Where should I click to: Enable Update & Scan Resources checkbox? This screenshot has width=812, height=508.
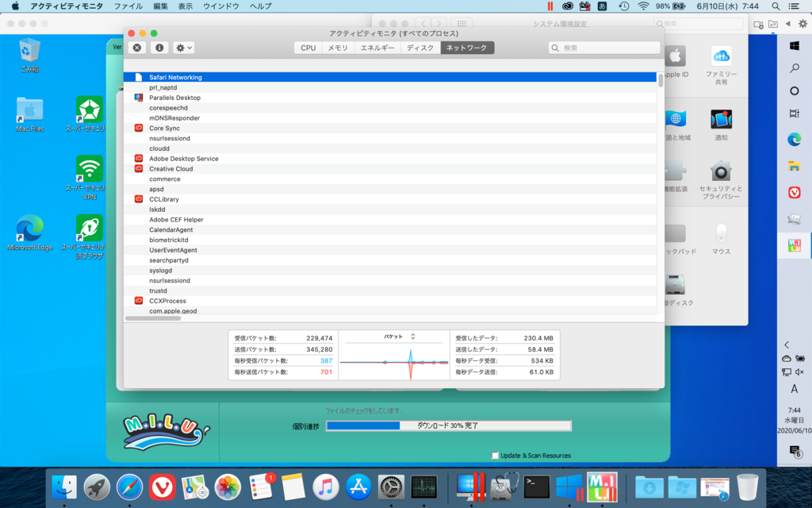496,456
